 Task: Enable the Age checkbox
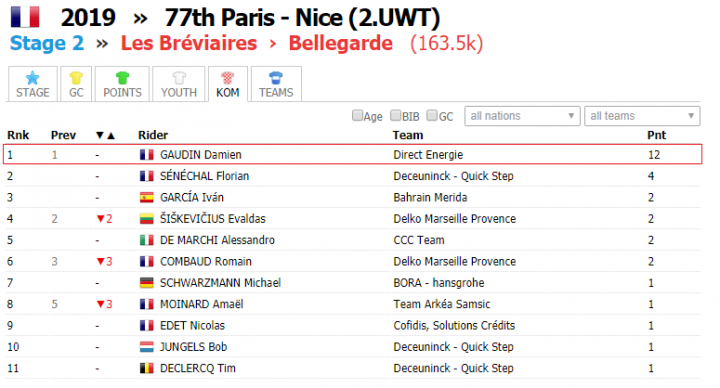click(x=357, y=115)
